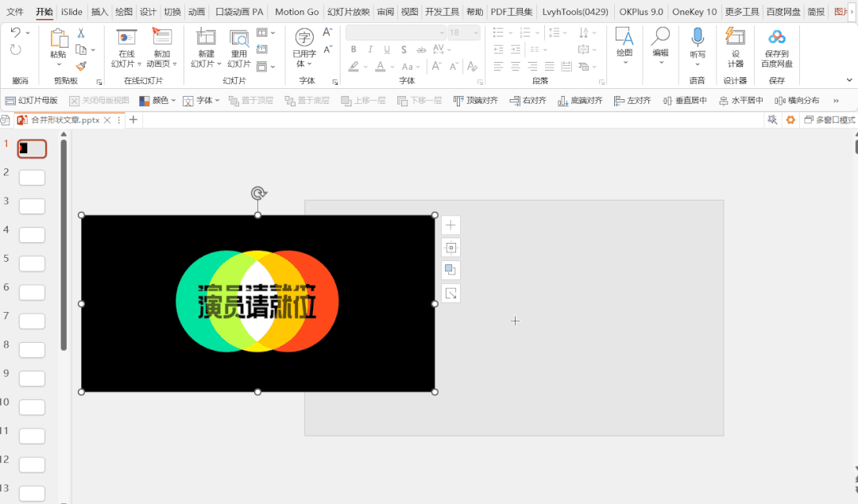Screen dimensions: 858x504
Task: Open 设计器 designer
Action: tap(735, 48)
